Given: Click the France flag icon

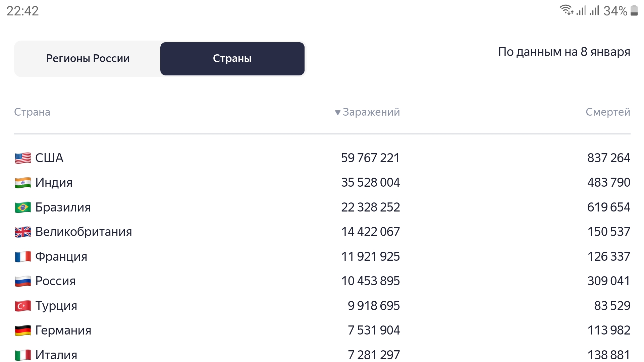Looking at the screenshot, I should coord(23,257).
